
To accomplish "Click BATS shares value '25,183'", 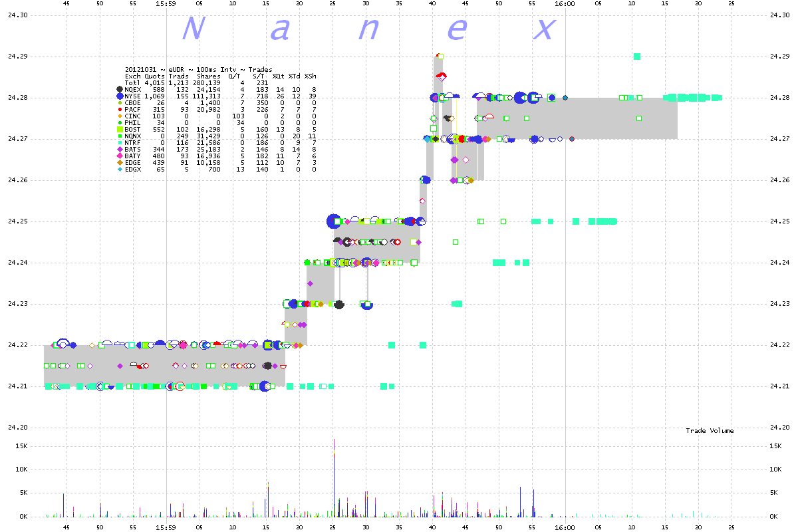I will click(207, 149).
